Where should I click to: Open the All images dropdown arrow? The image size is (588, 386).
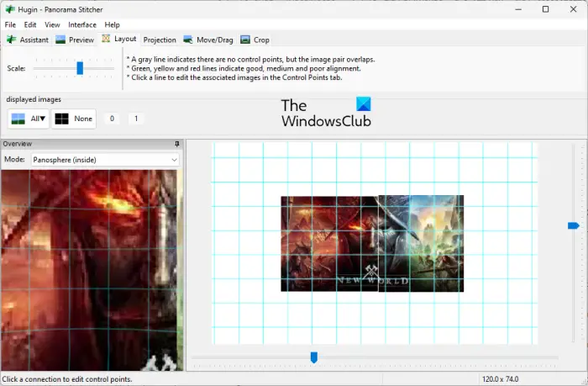[x=43, y=119]
